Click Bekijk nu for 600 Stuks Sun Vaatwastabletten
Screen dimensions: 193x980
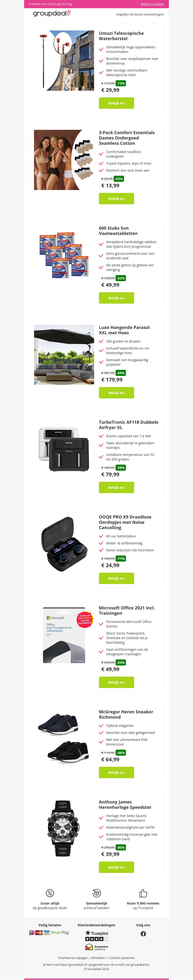(116, 298)
